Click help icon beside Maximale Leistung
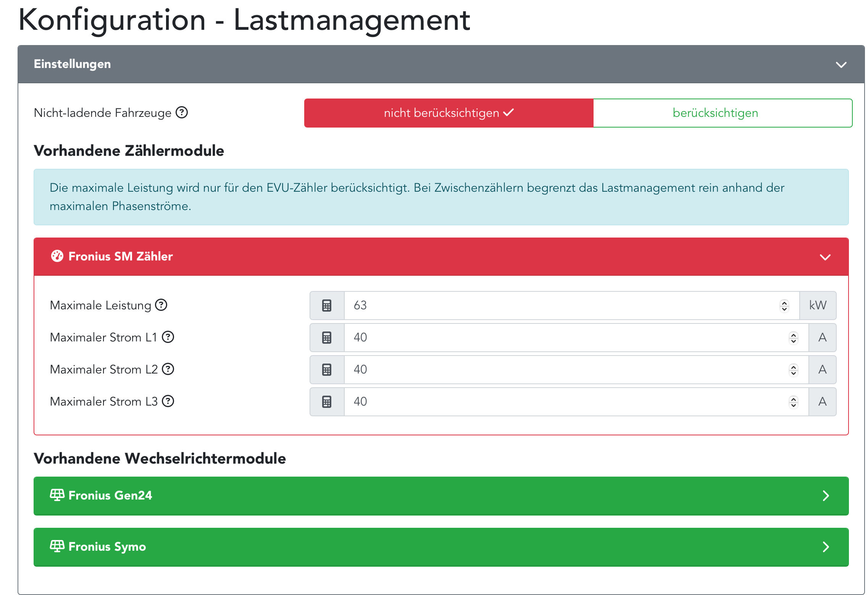Image resolution: width=868 pixels, height=595 pixels. (x=161, y=305)
